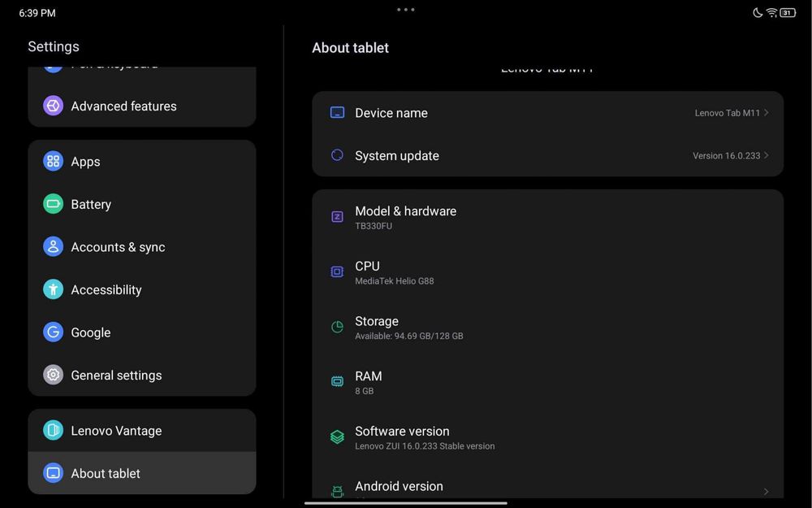812x508 pixels.
Task: Tap the Lenovo Tab M11 device name value
Action: (727, 113)
